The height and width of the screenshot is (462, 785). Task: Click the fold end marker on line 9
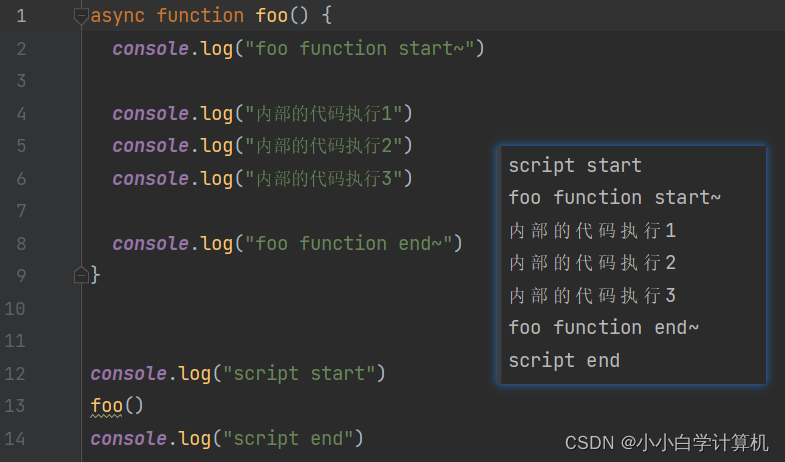81,275
